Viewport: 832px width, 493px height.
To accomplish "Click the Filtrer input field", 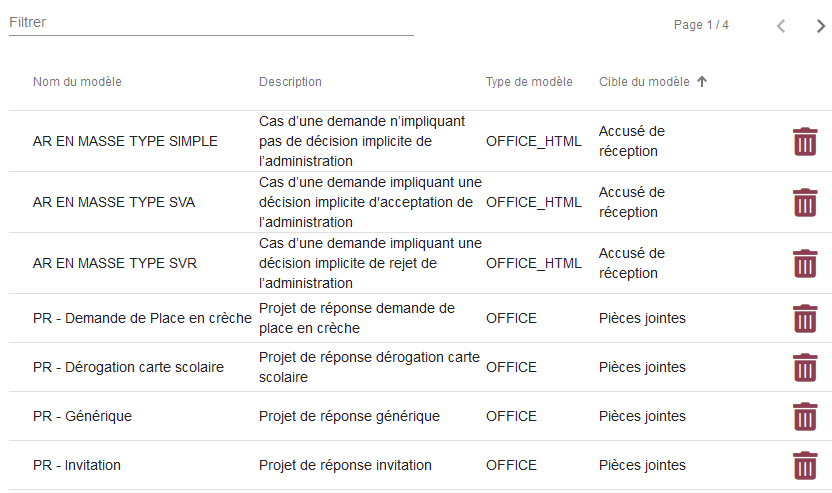I will [x=211, y=22].
